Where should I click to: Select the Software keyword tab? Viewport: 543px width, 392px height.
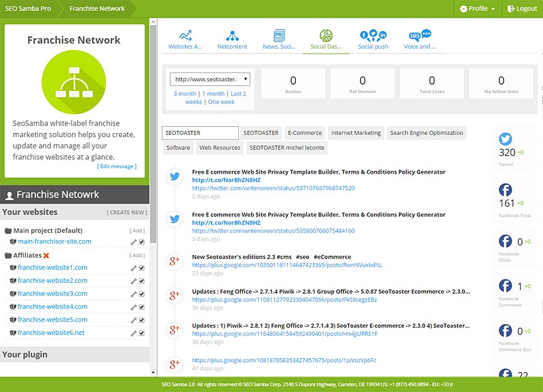(178, 148)
